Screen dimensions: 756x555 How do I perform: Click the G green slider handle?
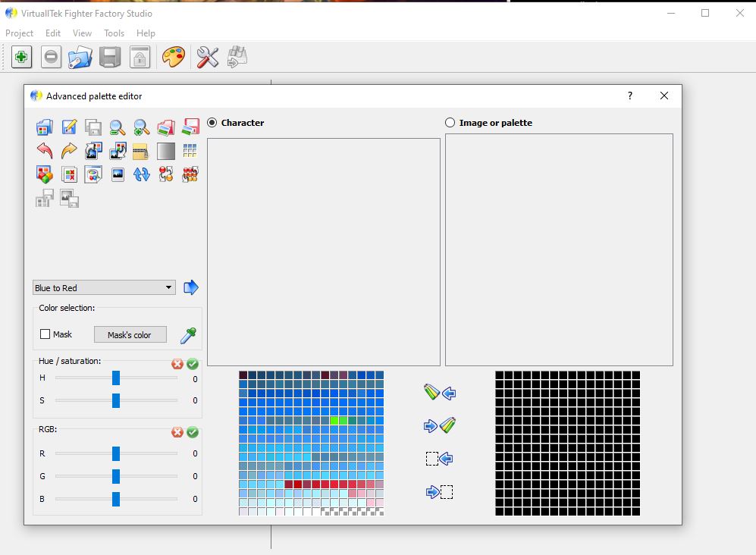[x=116, y=476]
